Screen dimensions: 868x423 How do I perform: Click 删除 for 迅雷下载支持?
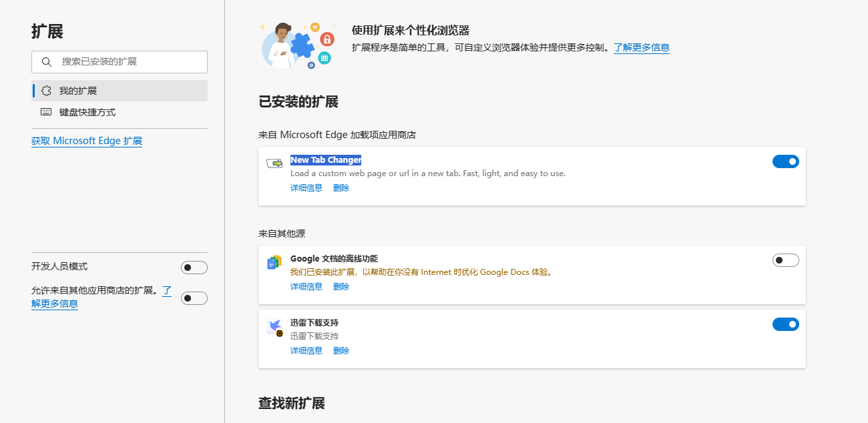[341, 351]
